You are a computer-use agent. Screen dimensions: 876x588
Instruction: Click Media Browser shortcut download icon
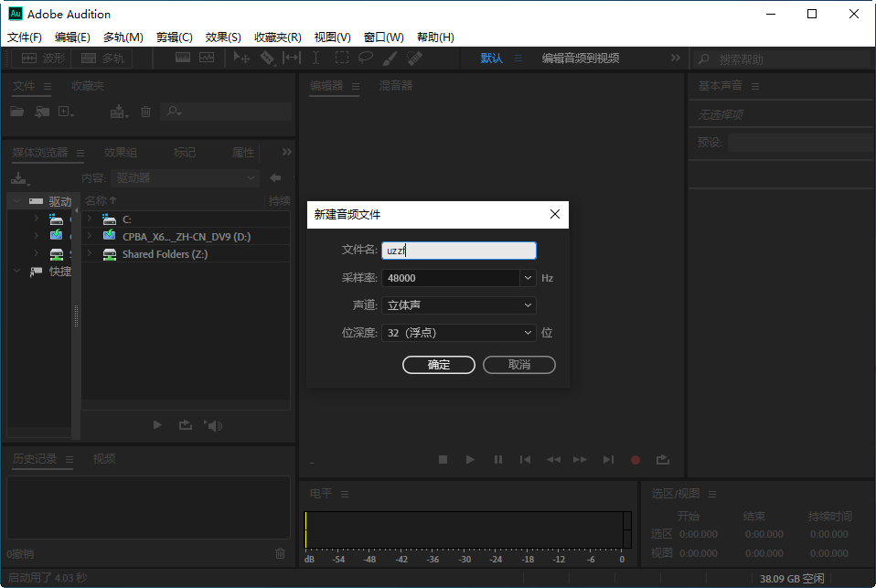tap(19, 178)
